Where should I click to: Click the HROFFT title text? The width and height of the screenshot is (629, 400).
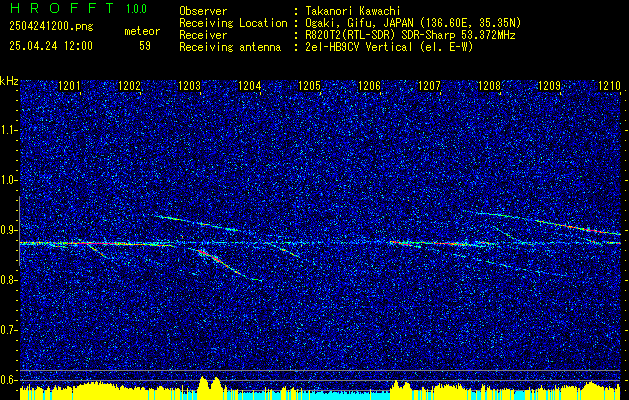click(62, 8)
